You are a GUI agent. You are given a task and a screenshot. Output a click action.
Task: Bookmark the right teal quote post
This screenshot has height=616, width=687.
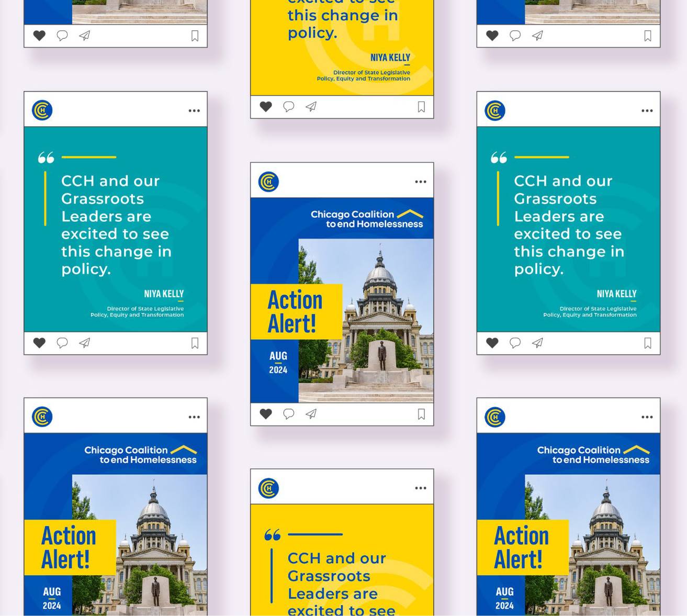click(x=648, y=343)
